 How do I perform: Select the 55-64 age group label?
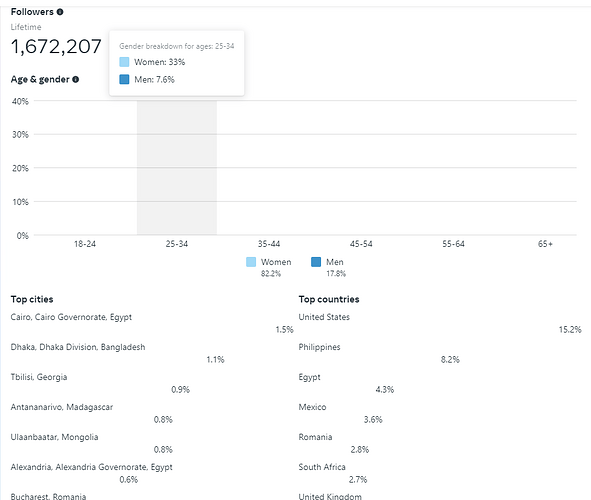(453, 244)
